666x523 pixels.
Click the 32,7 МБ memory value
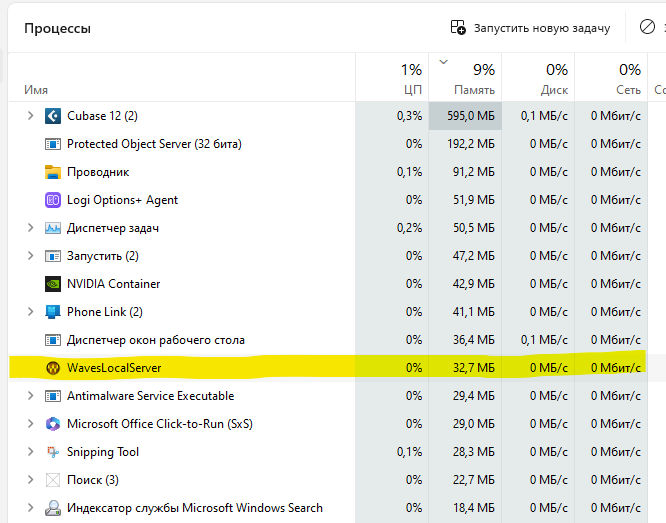[474, 368]
